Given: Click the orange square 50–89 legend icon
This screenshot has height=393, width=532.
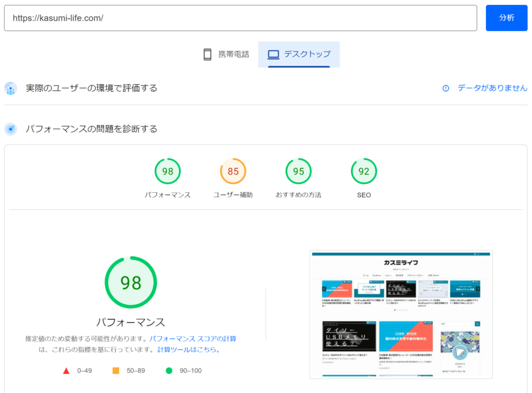Looking at the screenshot, I should click(x=116, y=371).
